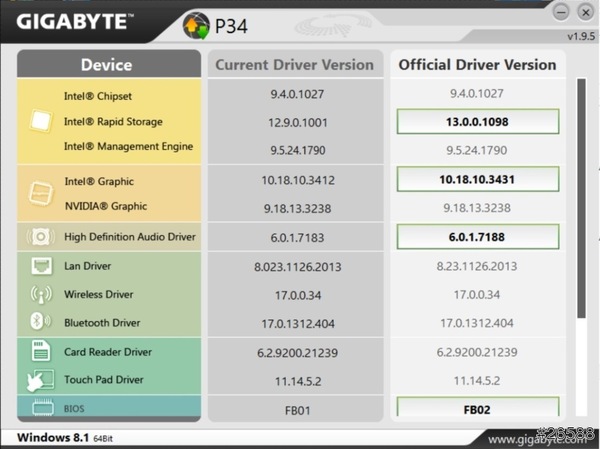Click the Bluetooth Driver icon
The width and height of the screenshot is (600, 449).
(41, 323)
